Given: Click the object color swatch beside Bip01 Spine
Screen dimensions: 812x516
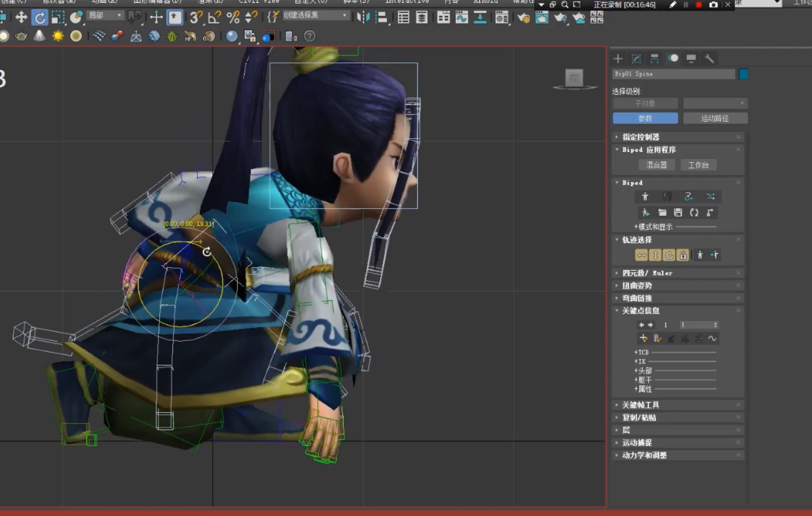Looking at the screenshot, I should point(743,74).
